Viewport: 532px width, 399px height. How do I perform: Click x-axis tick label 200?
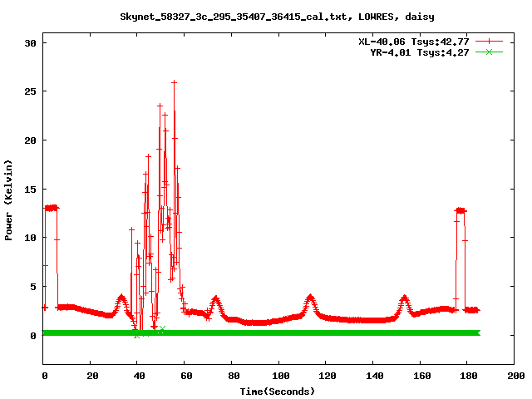(516, 376)
